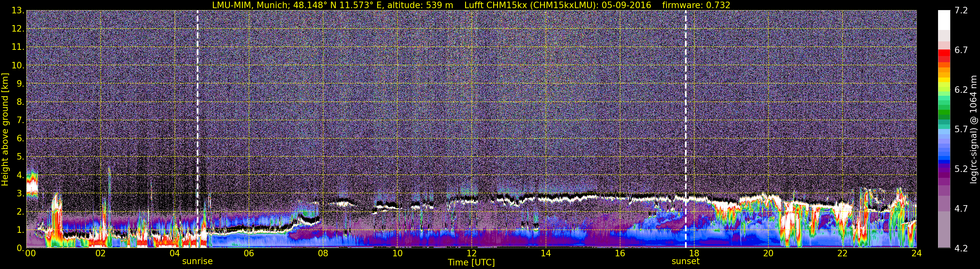Click the 'Height above ground [km]' axis label
Screen dimensions: 980x269
5,130
